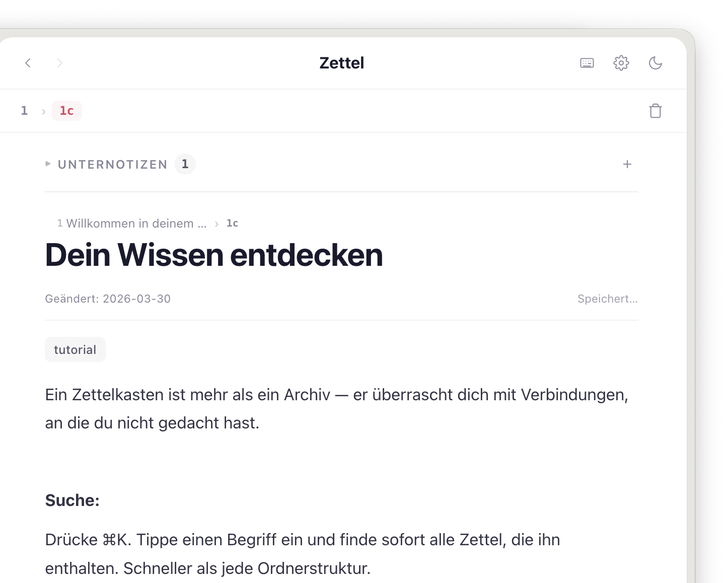
Task: Toggle dark mode with the moon icon
Action: click(656, 63)
